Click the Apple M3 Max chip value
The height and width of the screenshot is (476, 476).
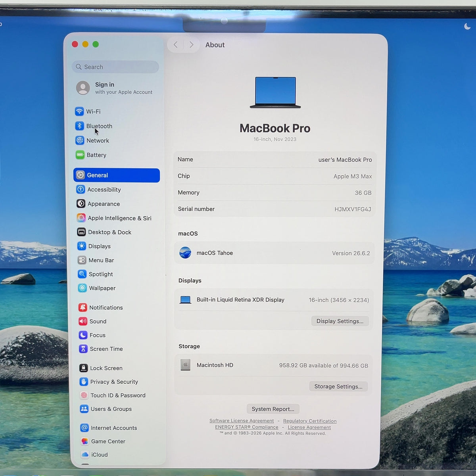[x=353, y=176]
